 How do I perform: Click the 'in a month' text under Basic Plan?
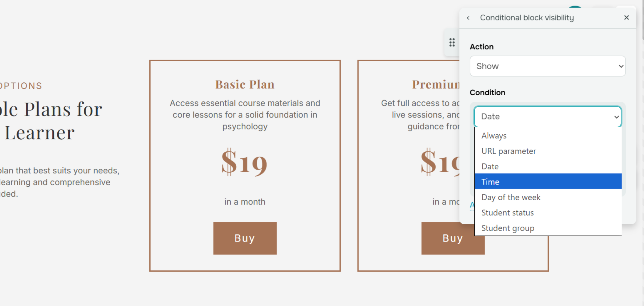[245, 202]
